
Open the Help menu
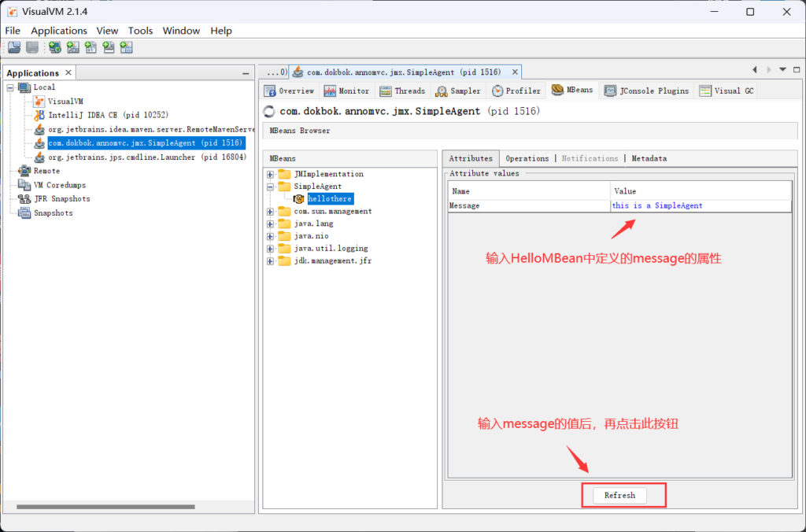point(221,31)
